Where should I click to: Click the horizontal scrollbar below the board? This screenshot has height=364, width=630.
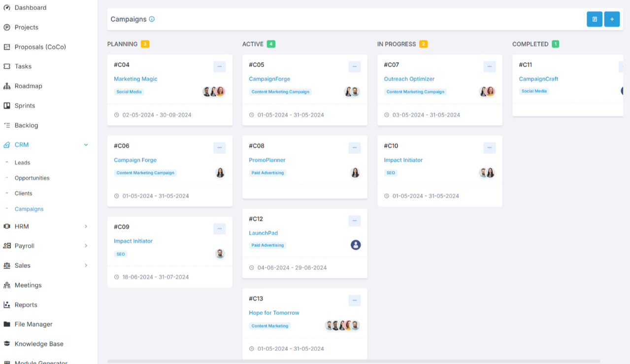(x=353, y=361)
